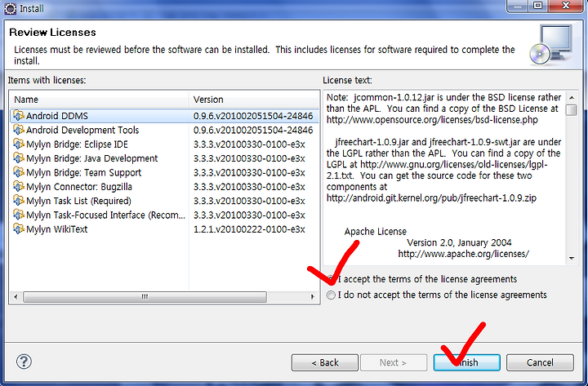This screenshot has height=386, width=588.
Task: Click the items list scroll left arrow
Action: 16,297
